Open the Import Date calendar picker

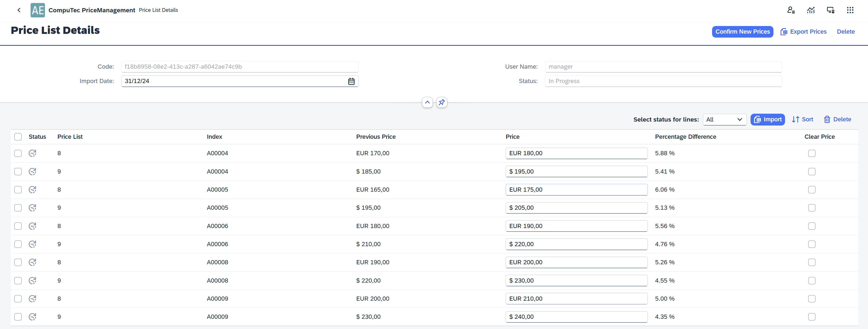pos(351,81)
